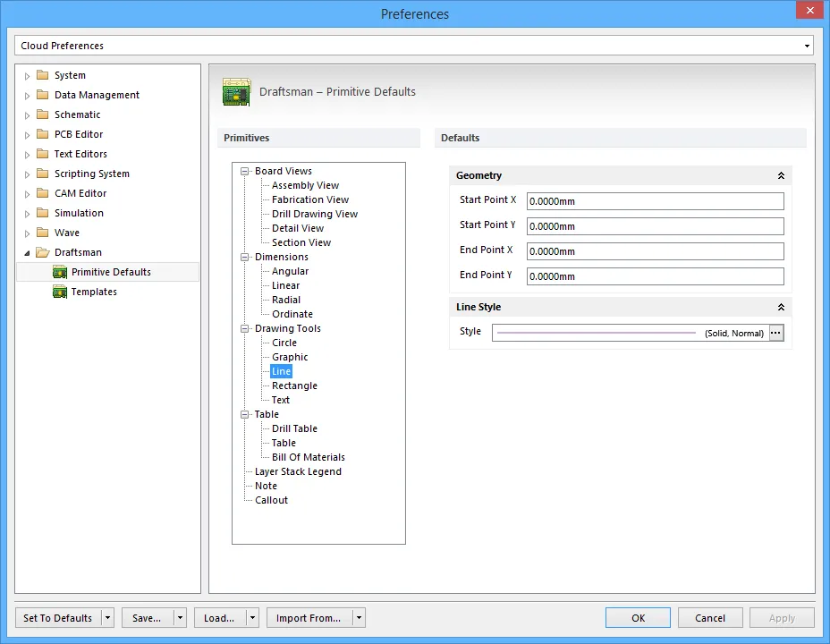The width and height of the screenshot is (830, 644).
Task: Click the End Point Y field
Action: 656,276
